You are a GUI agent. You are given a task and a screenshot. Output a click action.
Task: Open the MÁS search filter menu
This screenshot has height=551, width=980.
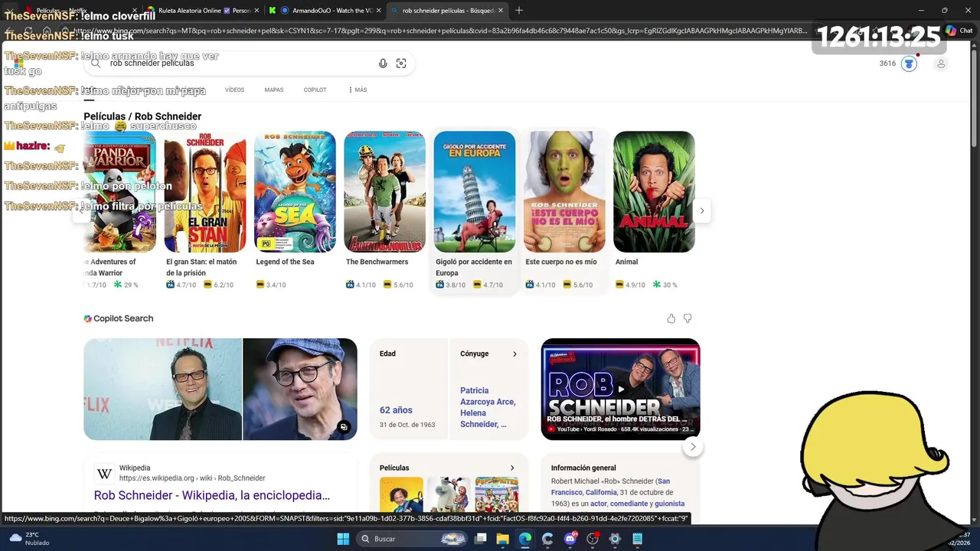click(358, 90)
